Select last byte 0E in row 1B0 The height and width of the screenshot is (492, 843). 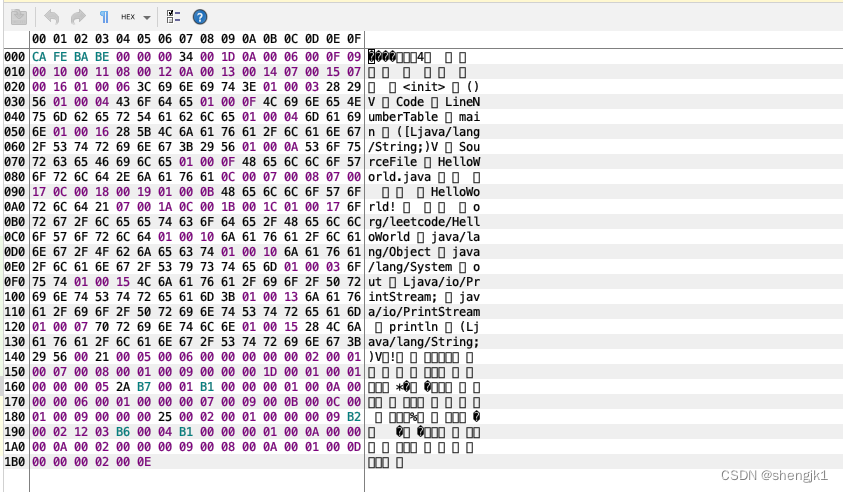pyautogui.click(x=144, y=462)
